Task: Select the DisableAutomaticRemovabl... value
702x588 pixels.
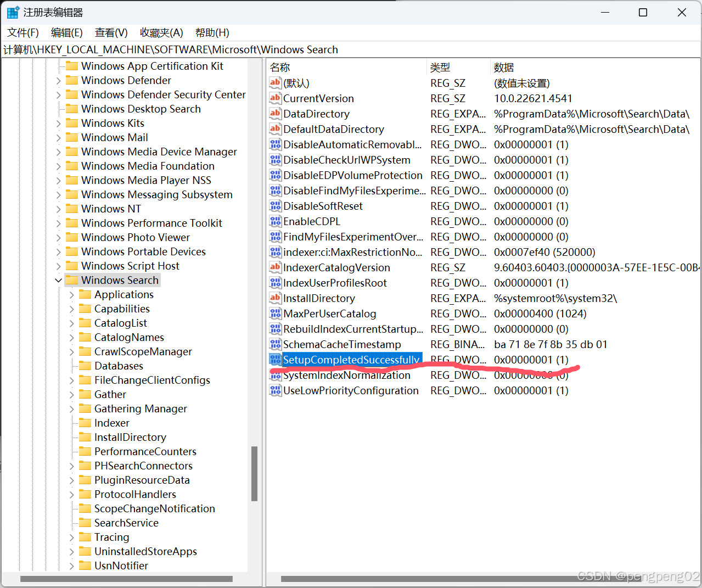Action: pos(352,144)
